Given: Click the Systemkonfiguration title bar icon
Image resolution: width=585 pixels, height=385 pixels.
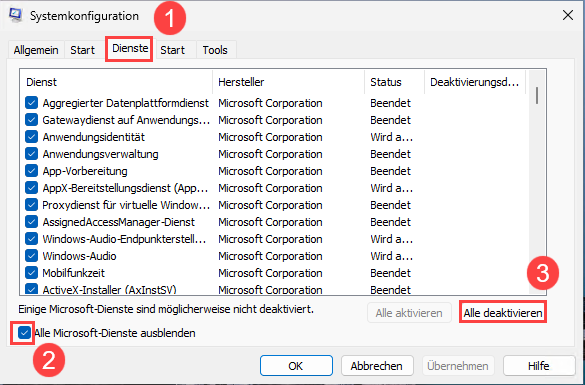Looking at the screenshot, I should click(15, 15).
